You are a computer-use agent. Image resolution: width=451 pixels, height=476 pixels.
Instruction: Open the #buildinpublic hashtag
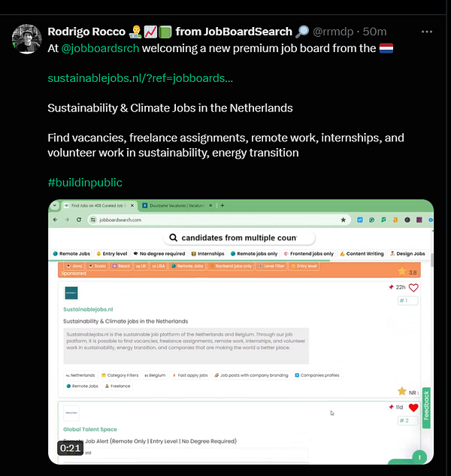[85, 183]
